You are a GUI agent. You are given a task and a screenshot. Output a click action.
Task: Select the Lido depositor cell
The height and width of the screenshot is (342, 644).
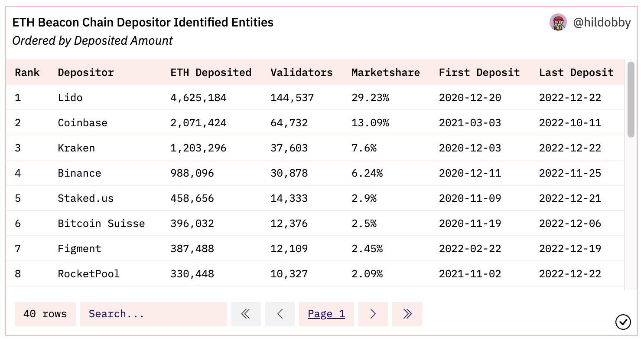coord(70,98)
